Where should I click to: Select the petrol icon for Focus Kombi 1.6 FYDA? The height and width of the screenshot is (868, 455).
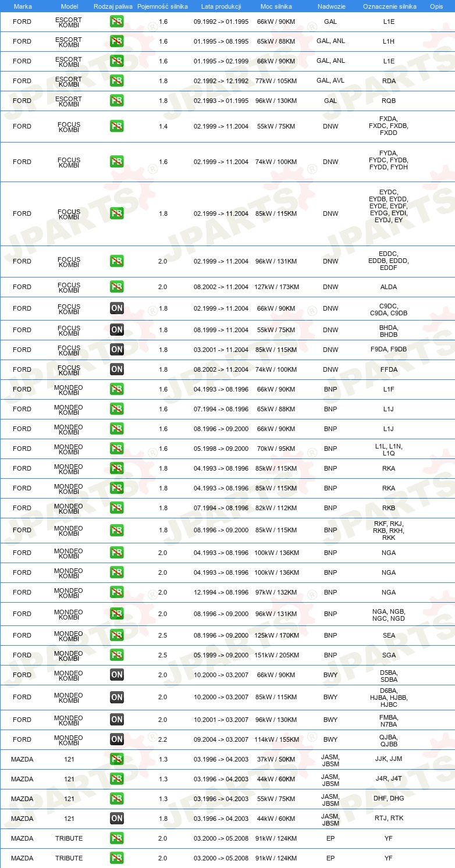117,162
